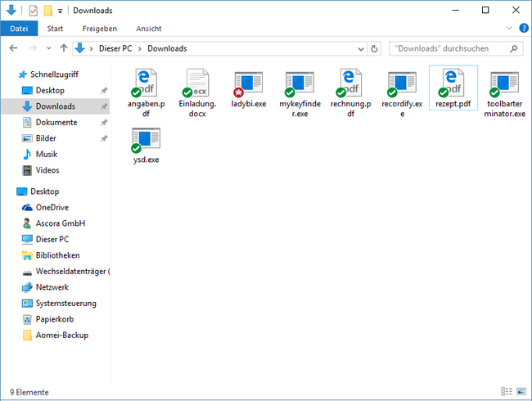Open the address bar history dropdown
Viewport: 532px width, 401px height.
(x=361, y=48)
